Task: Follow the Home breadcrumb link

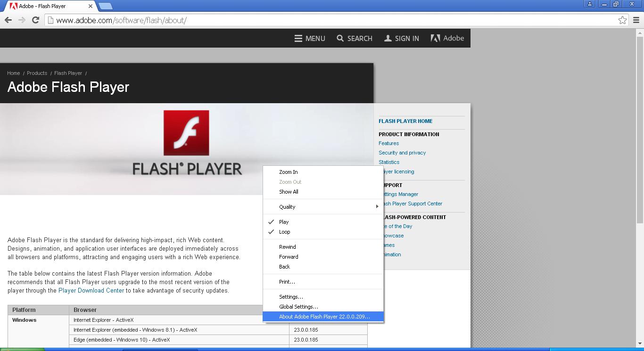Action: [14, 73]
